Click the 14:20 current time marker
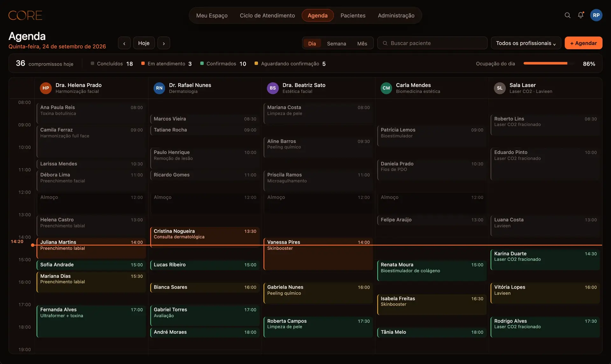This screenshot has height=364, width=611. pyautogui.click(x=17, y=242)
